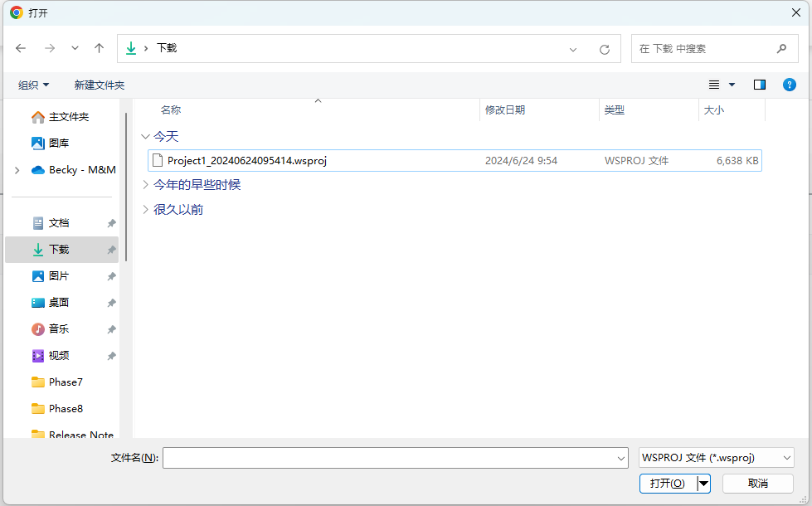Click the search magnifier icon
The image size is (812, 506).
pyautogui.click(x=781, y=48)
